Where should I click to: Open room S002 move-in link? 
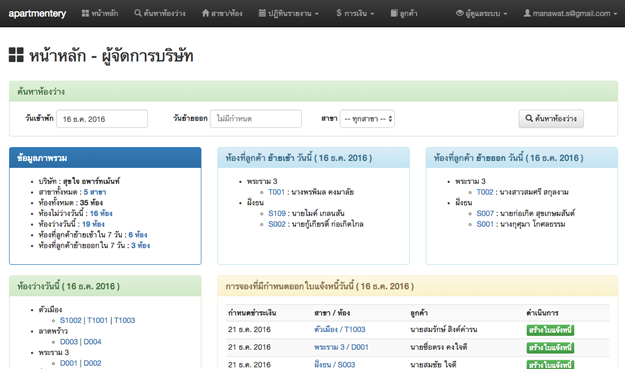(x=277, y=224)
